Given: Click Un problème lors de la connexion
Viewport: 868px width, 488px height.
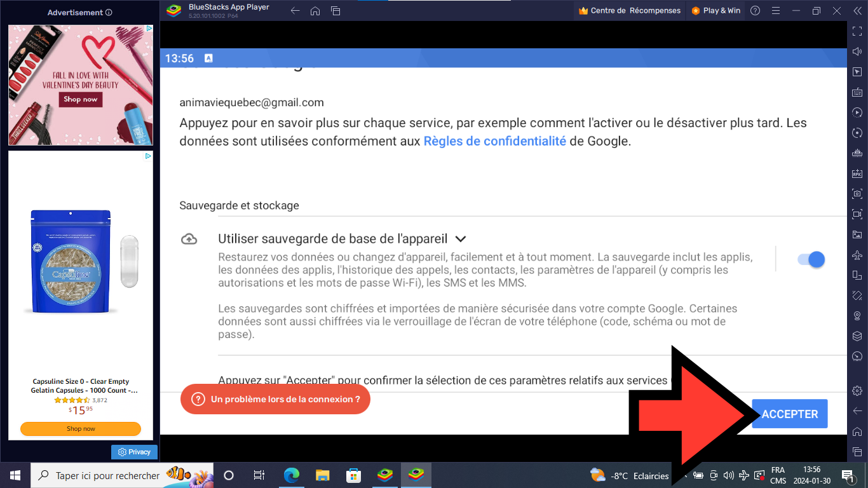Looking at the screenshot, I should (275, 399).
